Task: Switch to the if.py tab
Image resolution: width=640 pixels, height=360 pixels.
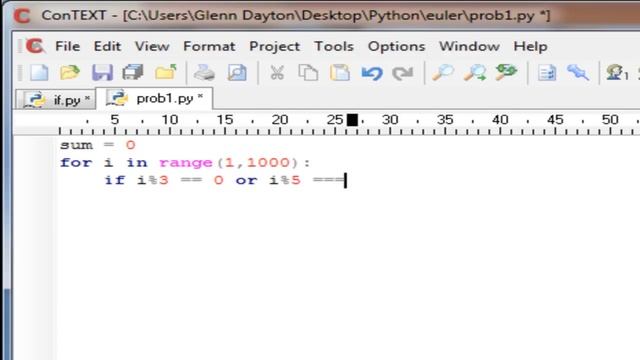Action: pyautogui.click(x=56, y=100)
